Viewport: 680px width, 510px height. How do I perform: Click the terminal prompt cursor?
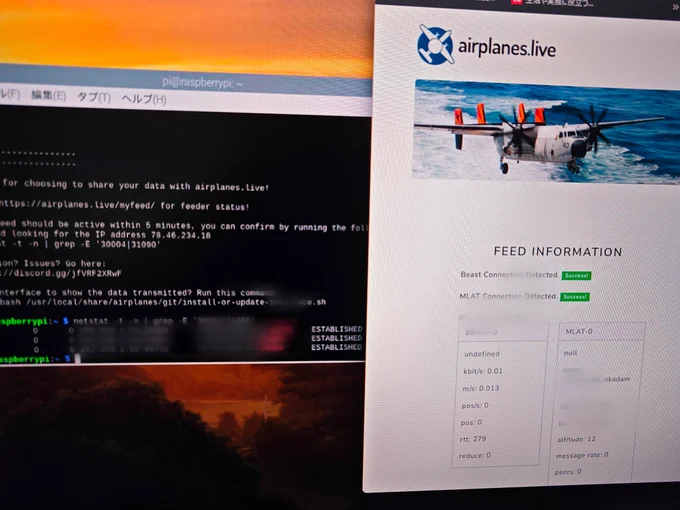click(x=78, y=359)
